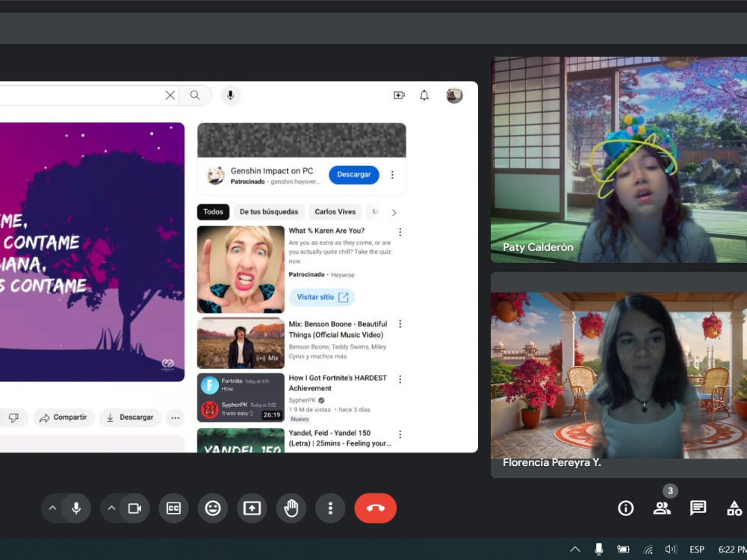
Task: Click the taskbar battery icon
Action: click(623, 549)
